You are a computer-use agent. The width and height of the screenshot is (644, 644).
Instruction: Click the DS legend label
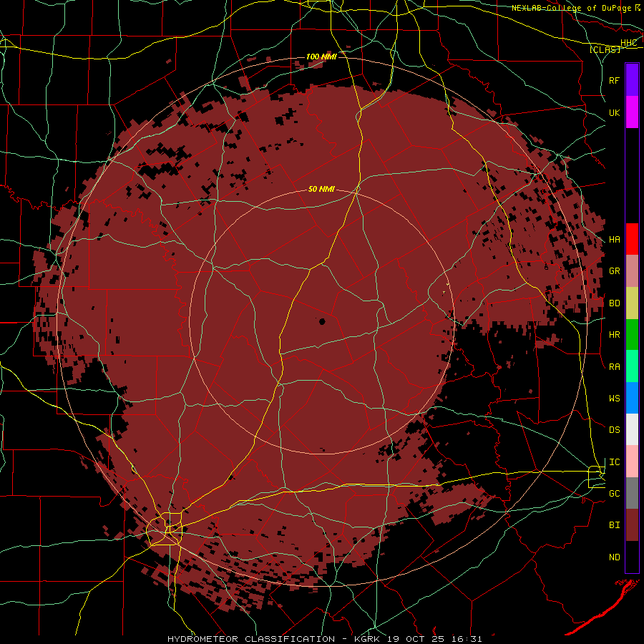[615, 429]
